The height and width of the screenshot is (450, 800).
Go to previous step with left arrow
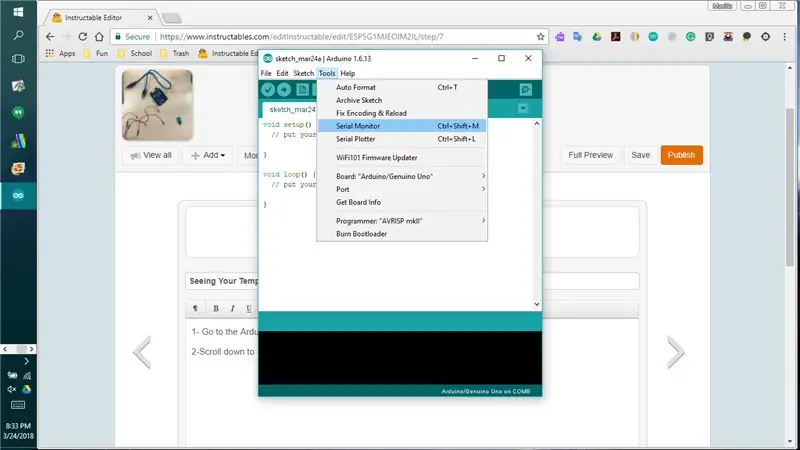tap(142, 352)
